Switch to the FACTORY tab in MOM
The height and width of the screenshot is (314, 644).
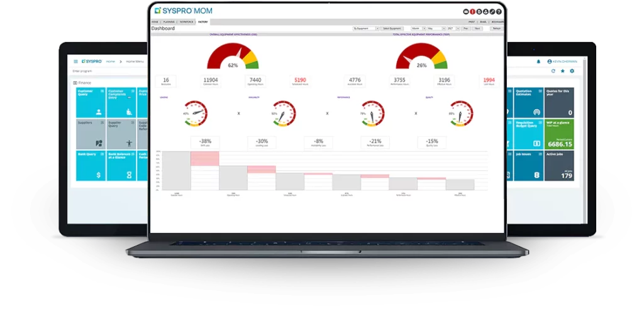[x=203, y=22]
